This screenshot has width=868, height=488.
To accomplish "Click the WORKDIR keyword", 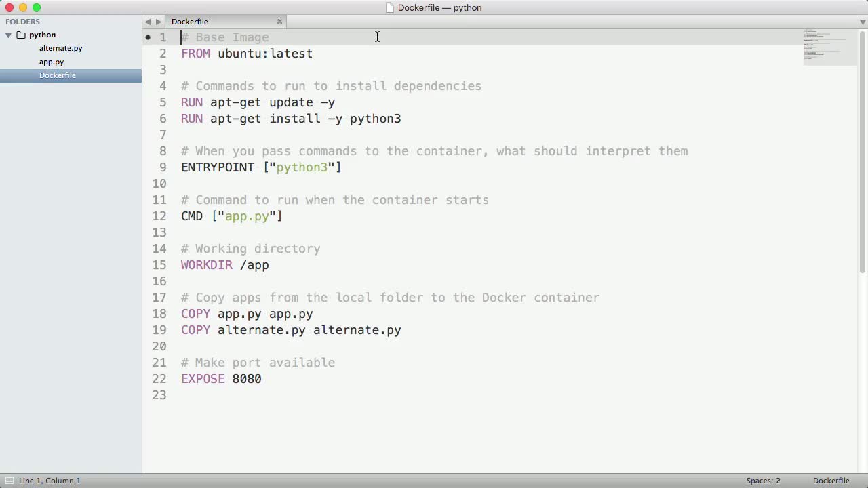I will [x=207, y=265].
